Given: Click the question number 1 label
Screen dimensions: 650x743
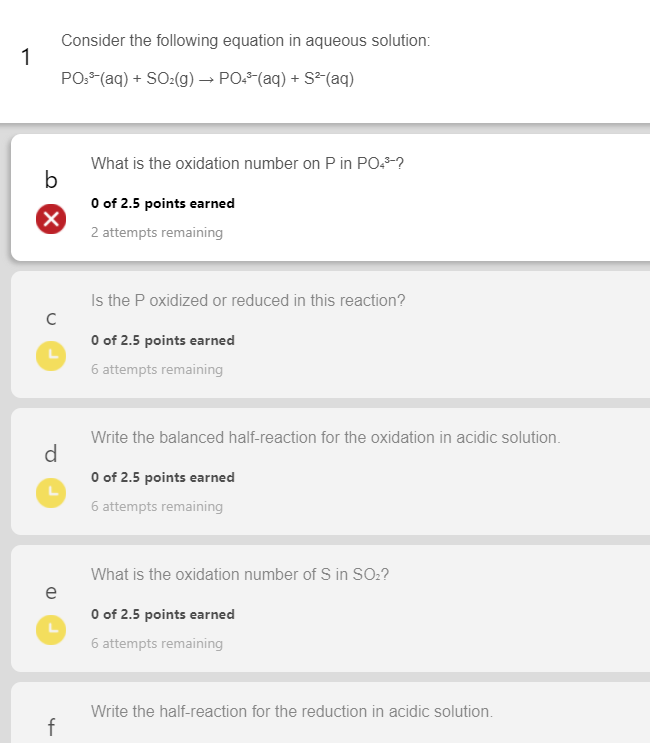Looking at the screenshot, I should 26,57.
